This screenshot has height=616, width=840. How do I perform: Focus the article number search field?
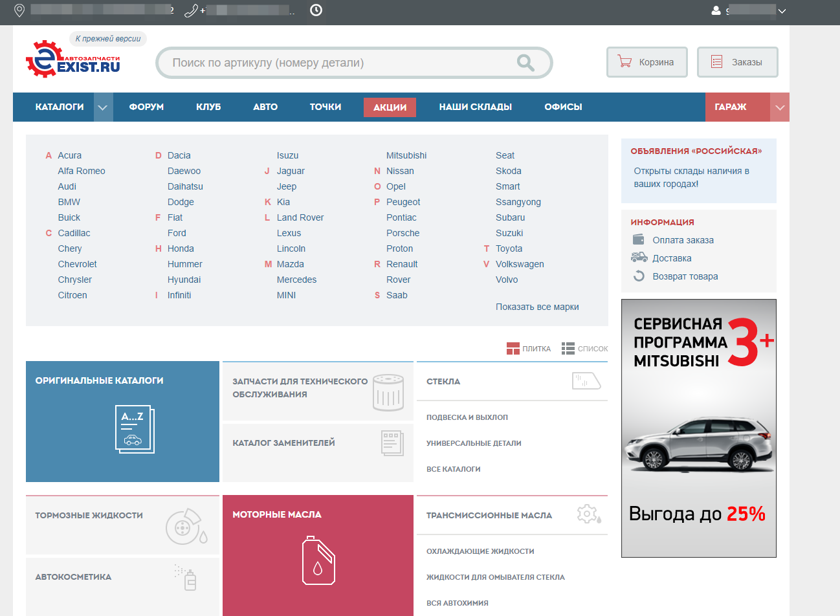[354, 63]
